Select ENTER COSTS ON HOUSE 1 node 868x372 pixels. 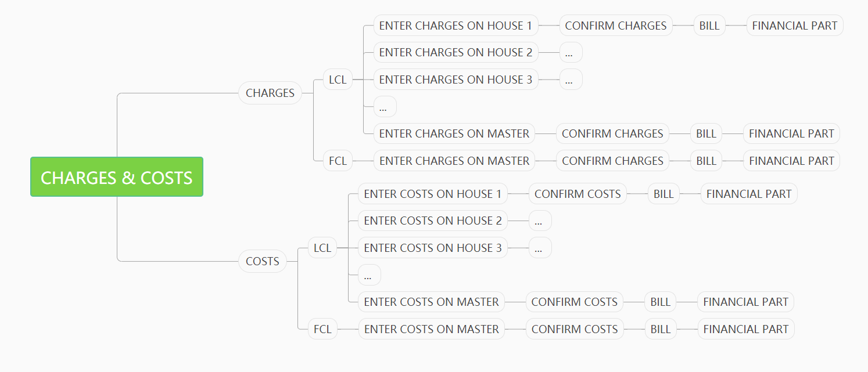(433, 194)
